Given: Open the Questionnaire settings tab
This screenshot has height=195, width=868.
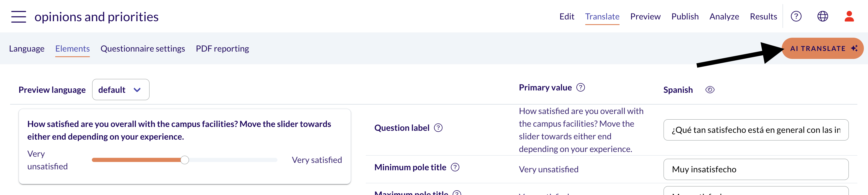Looking at the screenshot, I should point(142,48).
